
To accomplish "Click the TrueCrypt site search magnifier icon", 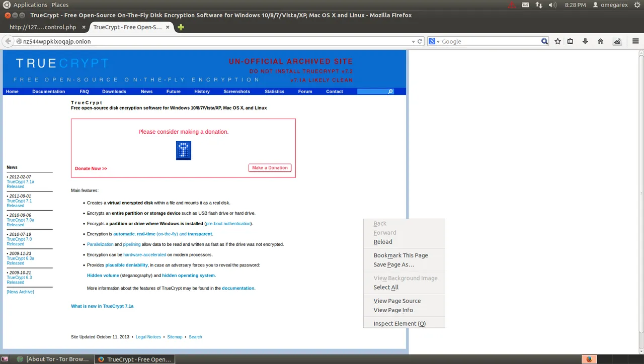I will (390, 92).
